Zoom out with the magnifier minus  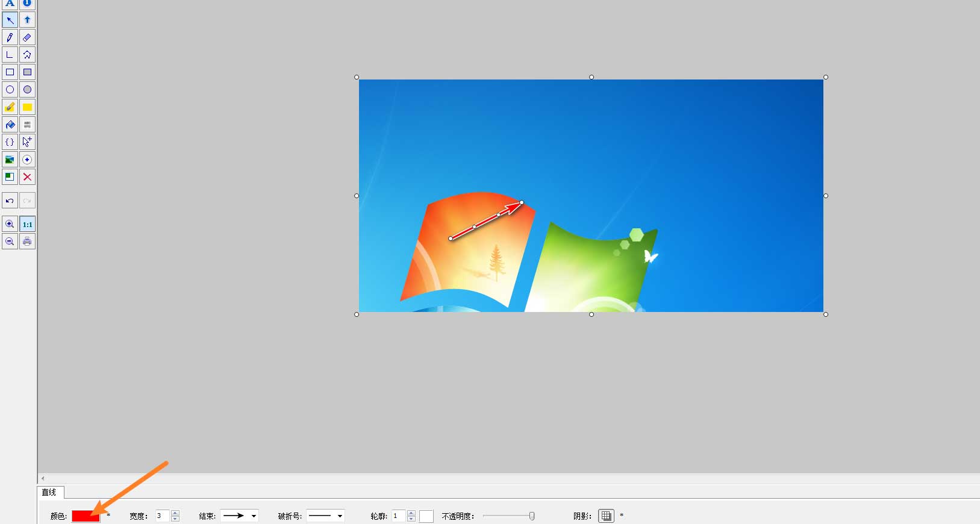(10, 242)
